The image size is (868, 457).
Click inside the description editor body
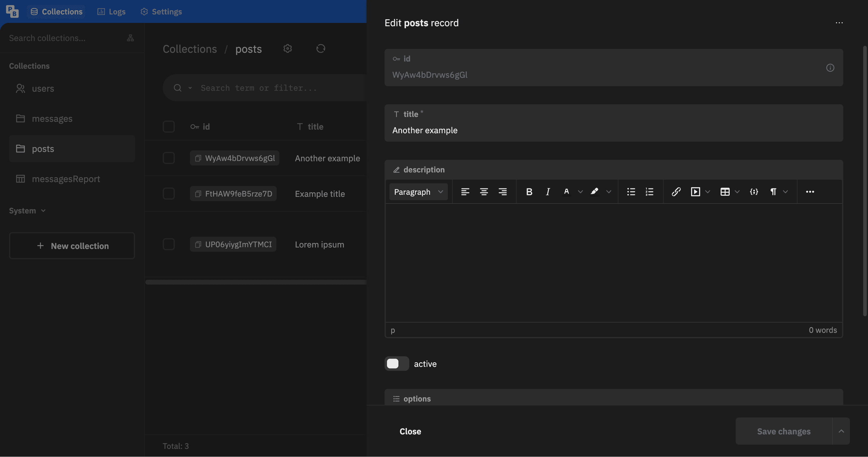pyautogui.click(x=614, y=263)
